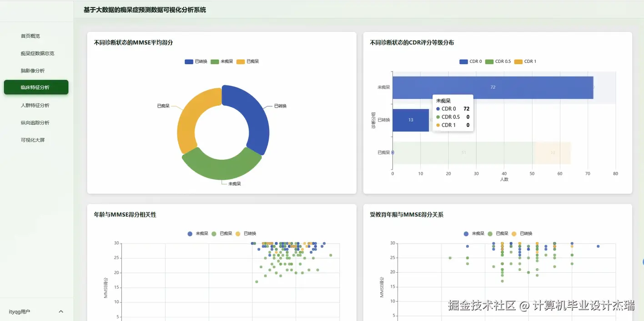This screenshot has width=644, height=321.
Task: Toggle the CDR 0.5 legend item
Action: pyautogui.click(x=498, y=61)
